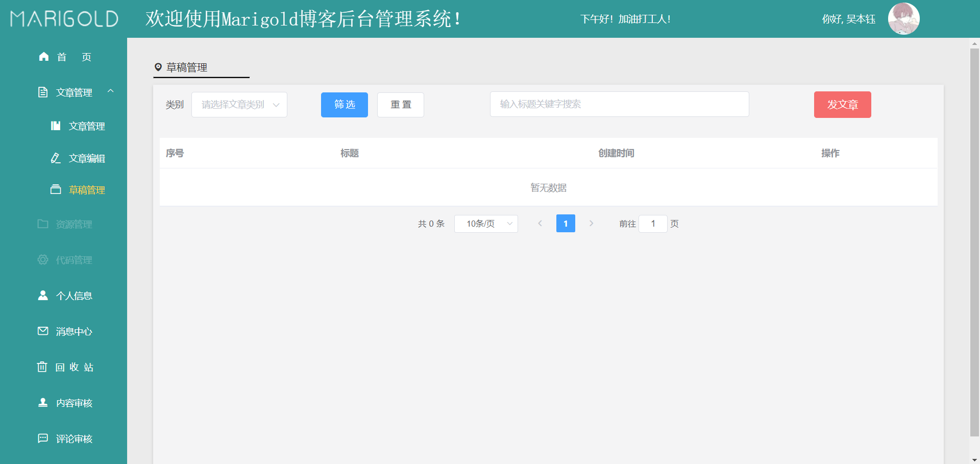Click the title keyword search input
The width and height of the screenshot is (980, 464).
tap(619, 104)
